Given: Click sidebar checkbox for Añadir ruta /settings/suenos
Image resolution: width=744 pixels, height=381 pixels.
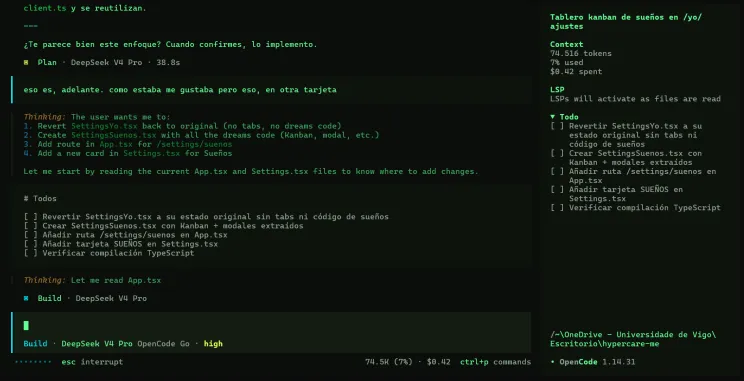Looking at the screenshot, I should [x=557, y=171].
